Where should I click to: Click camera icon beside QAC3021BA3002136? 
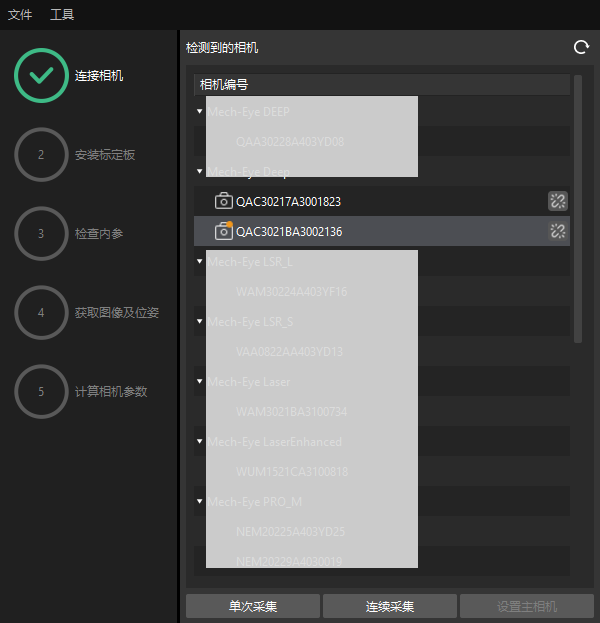pos(224,231)
